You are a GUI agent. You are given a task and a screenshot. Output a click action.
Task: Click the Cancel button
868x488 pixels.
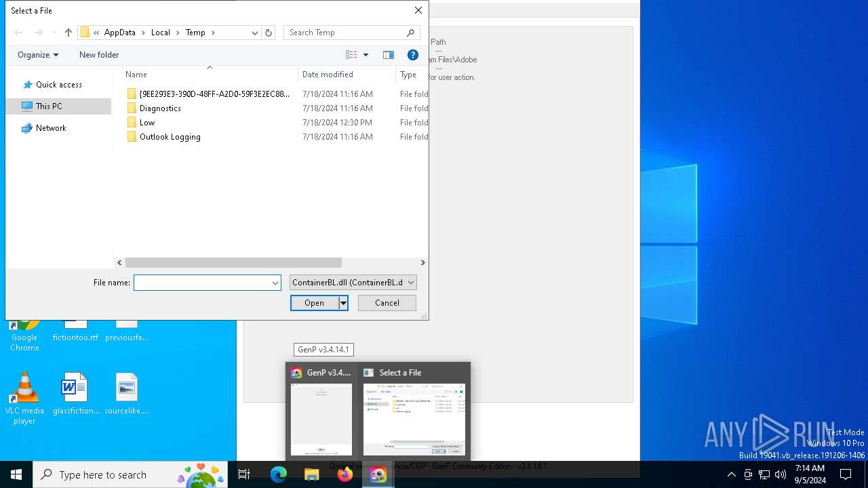387,303
